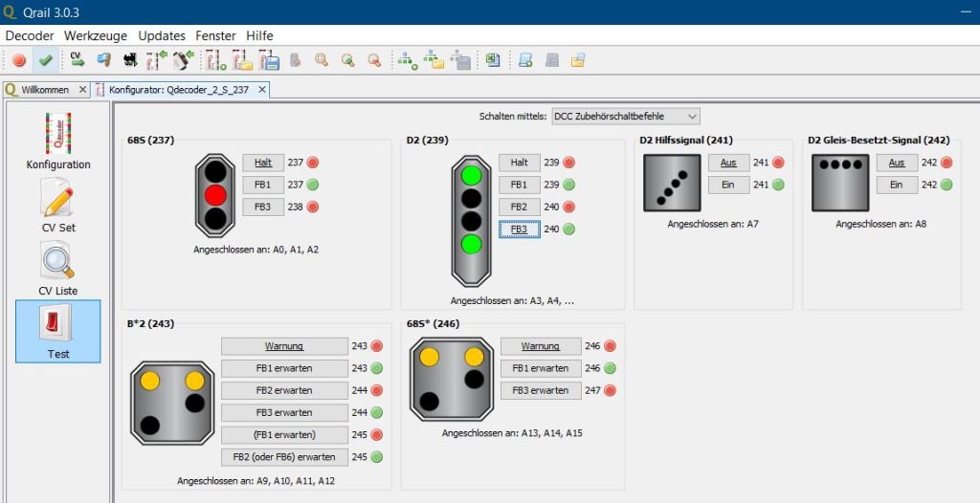Screen dimensions: 980x503
Task: Open the Fenster menu
Action: click(215, 35)
